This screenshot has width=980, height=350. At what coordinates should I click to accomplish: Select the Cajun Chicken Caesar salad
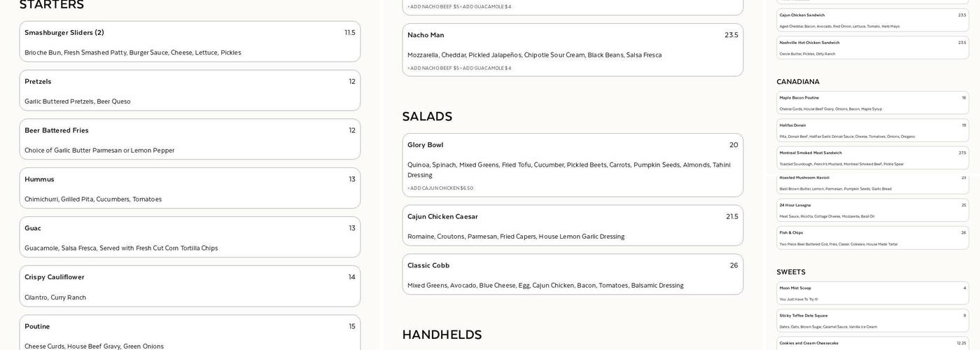573,225
